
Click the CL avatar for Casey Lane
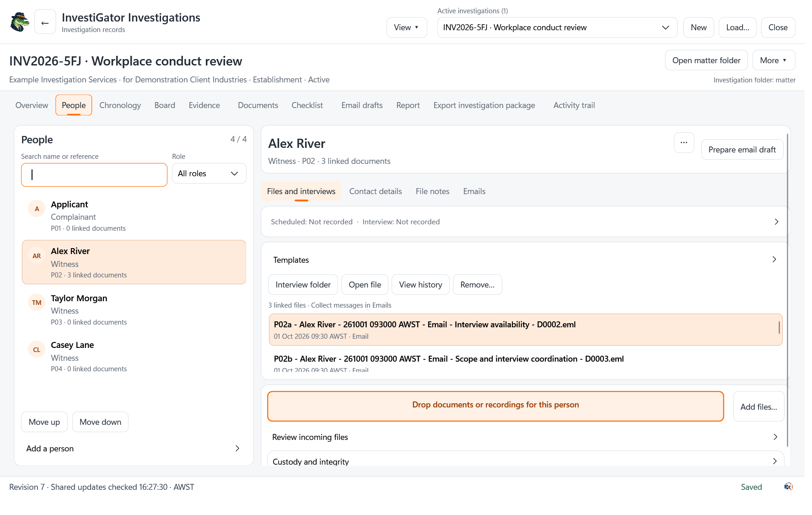[x=37, y=350]
